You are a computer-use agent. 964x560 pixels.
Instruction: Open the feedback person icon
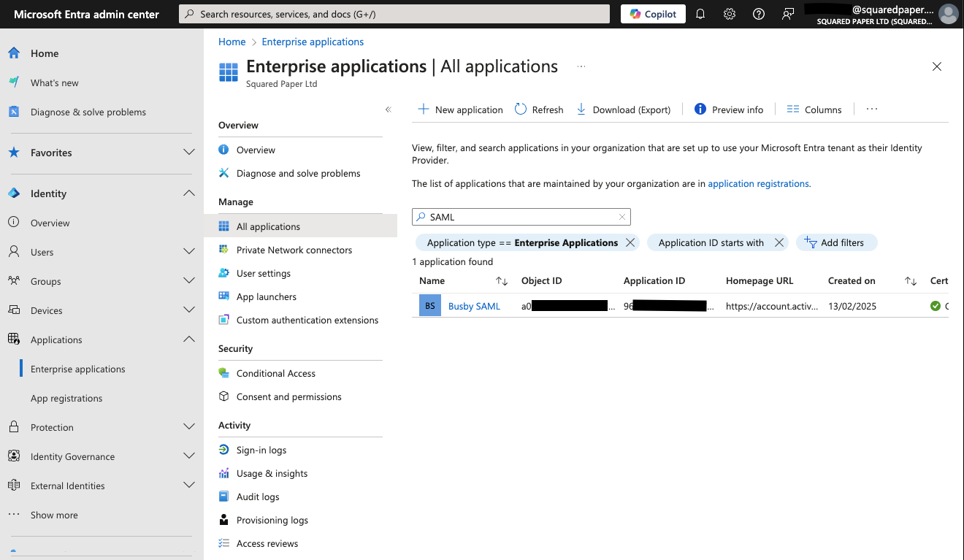(x=788, y=14)
